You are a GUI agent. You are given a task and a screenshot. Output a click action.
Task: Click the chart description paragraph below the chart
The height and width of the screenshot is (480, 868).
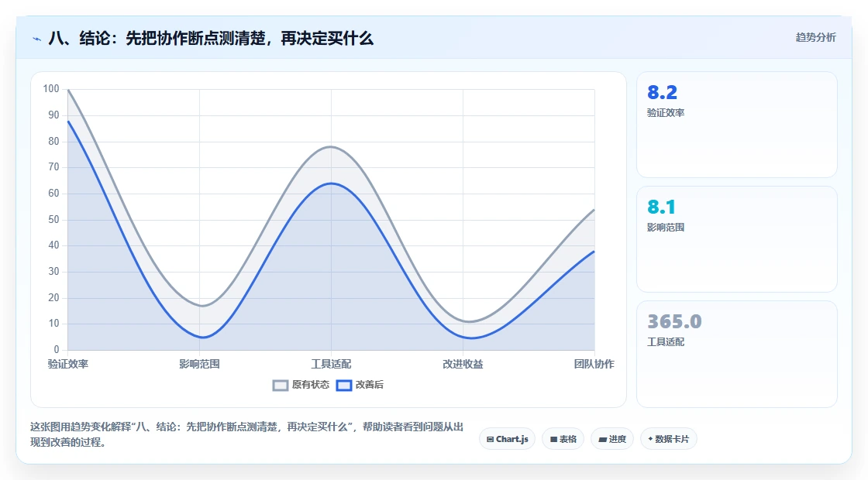[246, 434]
